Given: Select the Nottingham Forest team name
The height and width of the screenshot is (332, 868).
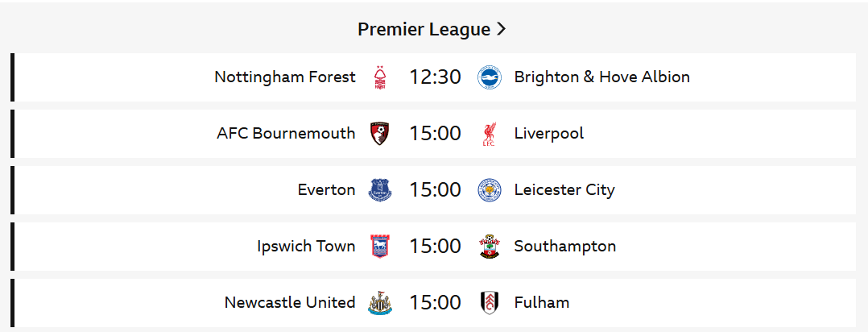Looking at the screenshot, I should click(285, 77).
